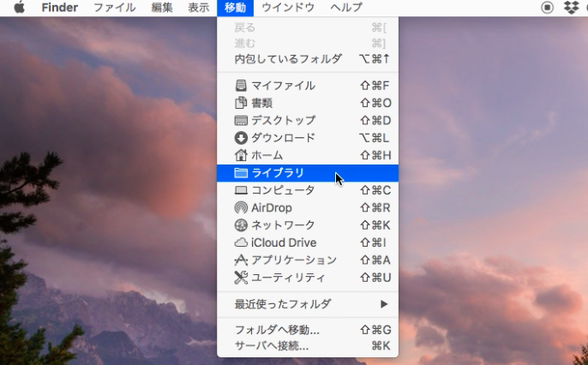Select ホーム label in the menu
The image size is (588, 365).
[x=267, y=155]
